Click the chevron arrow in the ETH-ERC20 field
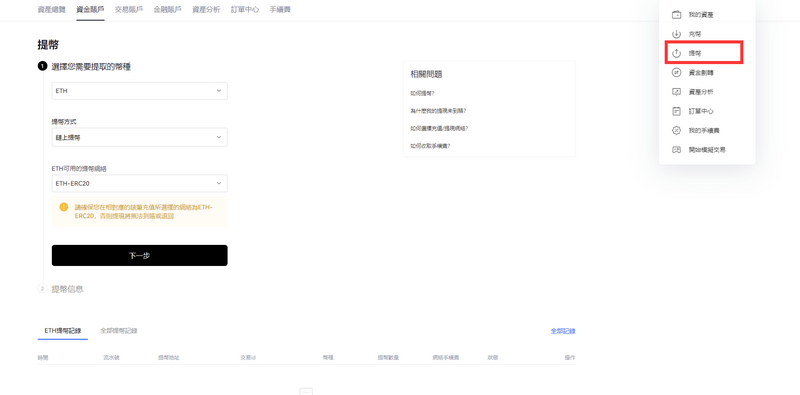This screenshot has width=800, height=395. (x=219, y=183)
